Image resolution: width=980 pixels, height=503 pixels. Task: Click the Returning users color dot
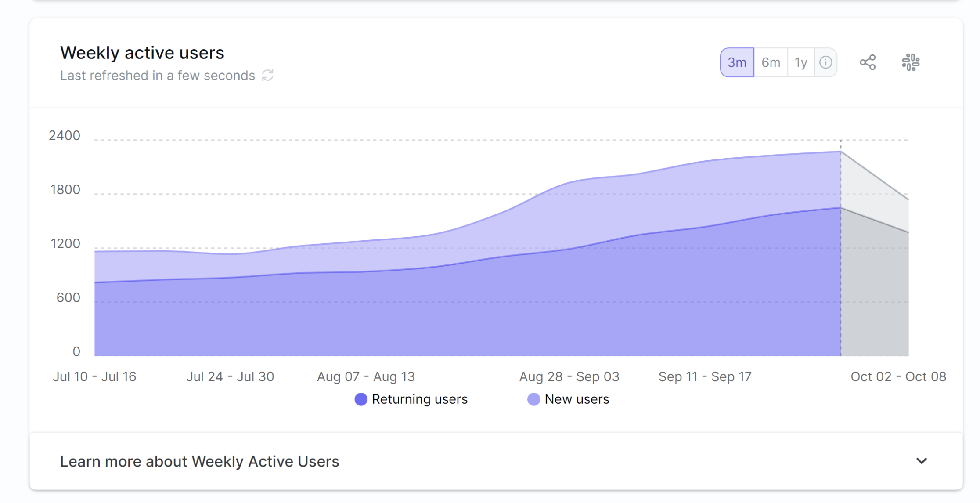point(361,399)
